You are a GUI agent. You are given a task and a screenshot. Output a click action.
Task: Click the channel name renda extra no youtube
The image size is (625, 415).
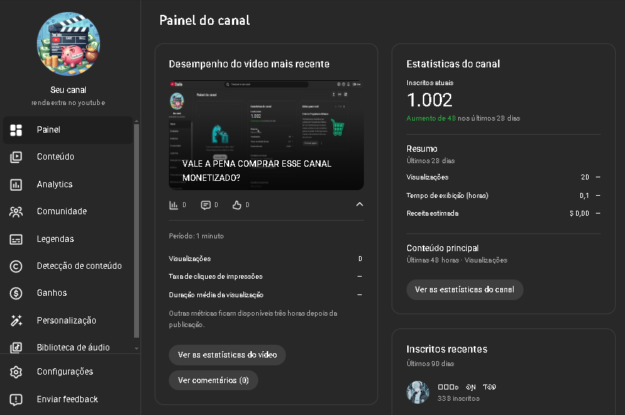69,103
